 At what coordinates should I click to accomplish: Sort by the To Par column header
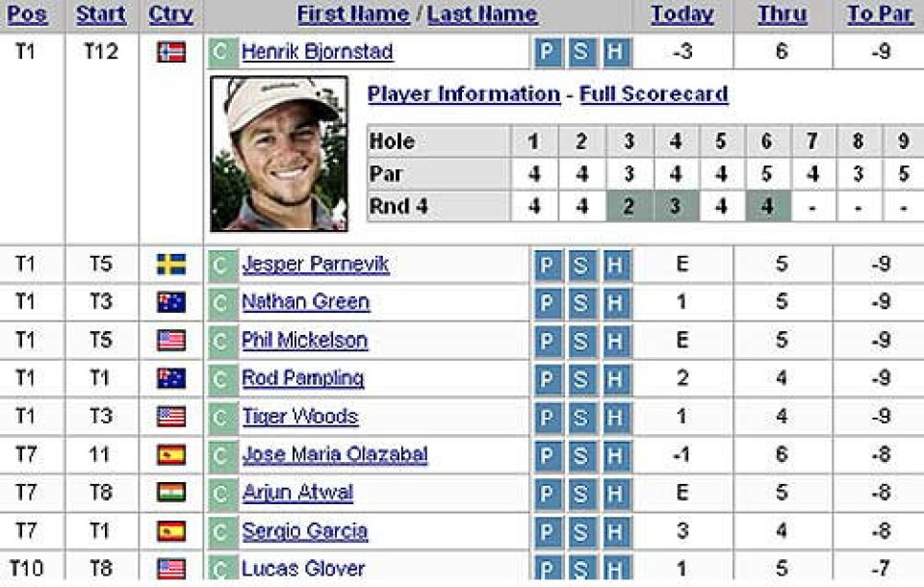tap(879, 14)
